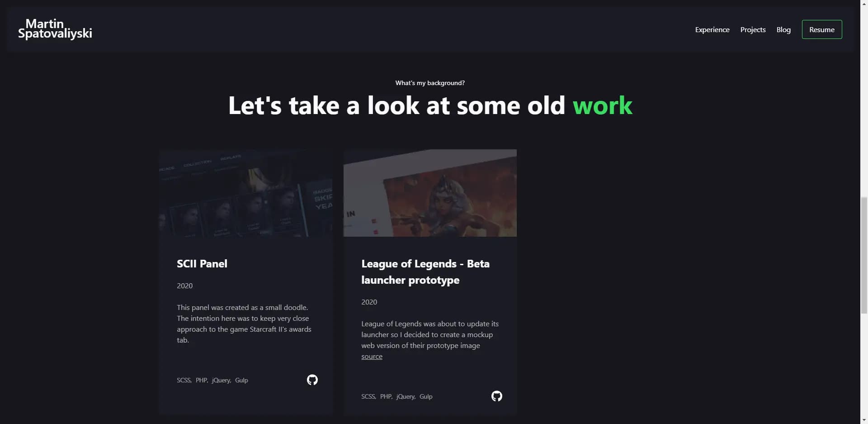868x424 pixels.
Task: Click the Resume button
Action: coord(822,29)
